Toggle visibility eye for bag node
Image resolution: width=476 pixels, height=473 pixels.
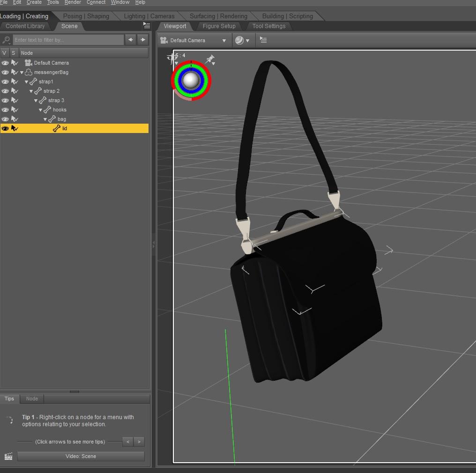click(5, 119)
